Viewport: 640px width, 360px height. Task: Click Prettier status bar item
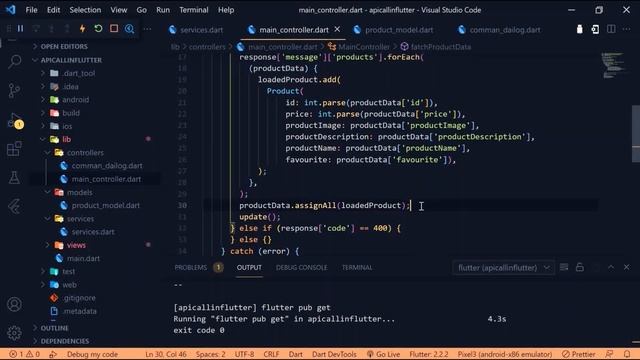[x=579, y=354]
